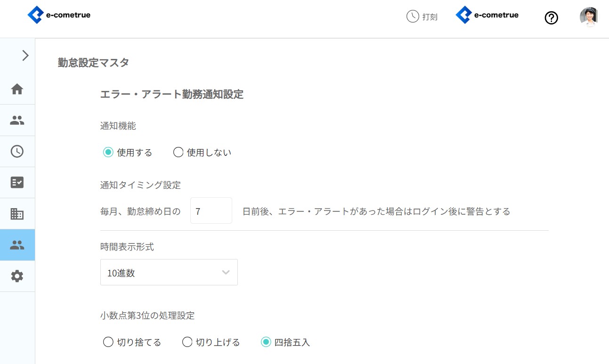The height and width of the screenshot is (364, 609).
Task: Select the 使用しない radio button
Action: [178, 153]
